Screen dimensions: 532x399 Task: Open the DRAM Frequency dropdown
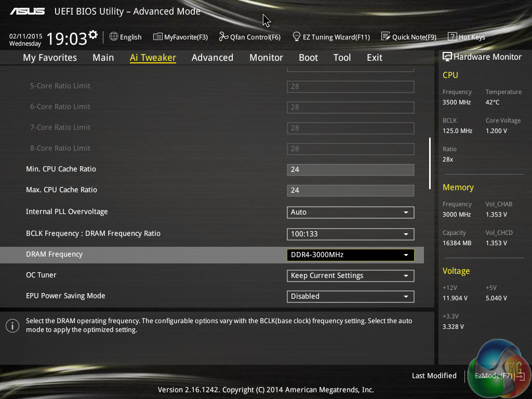[x=351, y=255]
